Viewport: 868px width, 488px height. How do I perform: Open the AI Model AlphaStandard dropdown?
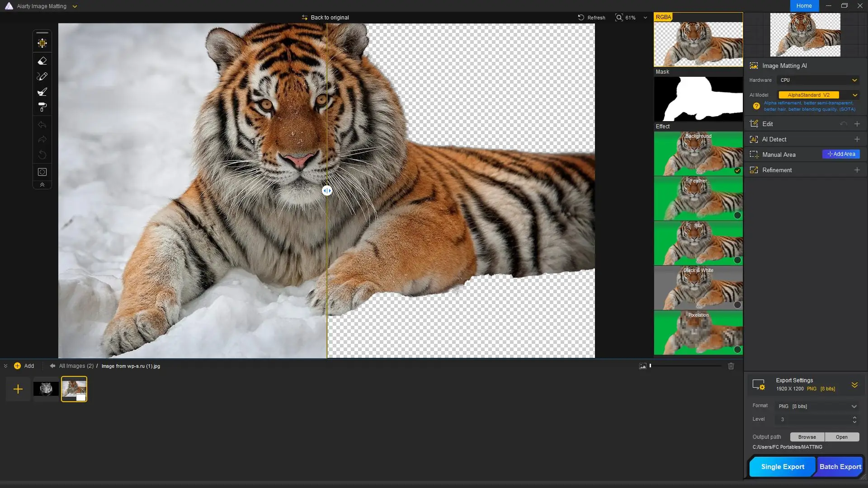[x=818, y=95]
